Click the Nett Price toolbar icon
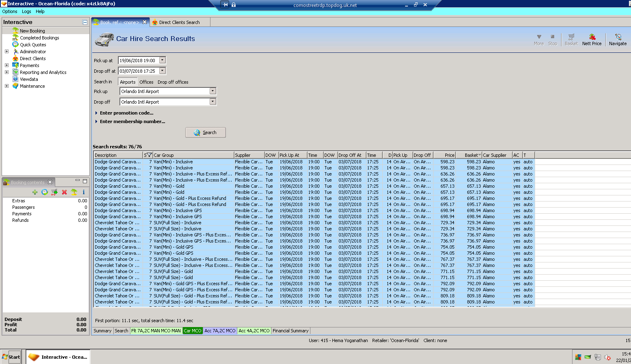631x364 pixels. click(x=592, y=39)
